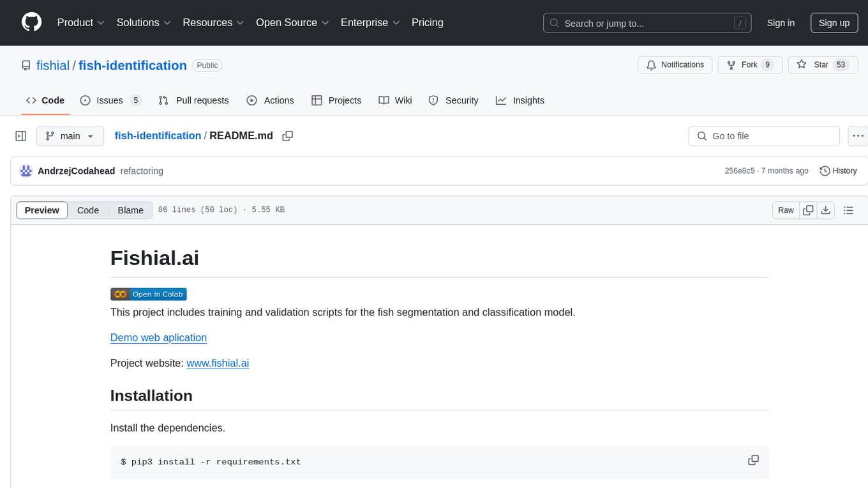Screen dimensions: 868x488
Task: Open the GitHub home logo
Action: 31,22
